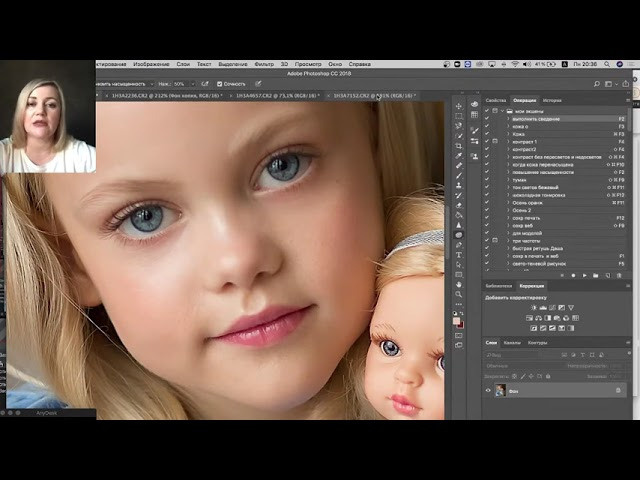The height and width of the screenshot is (480, 640).
Task: Expand 'быстрая ретушь Даша' action
Action: pyautogui.click(x=509, y=249)
